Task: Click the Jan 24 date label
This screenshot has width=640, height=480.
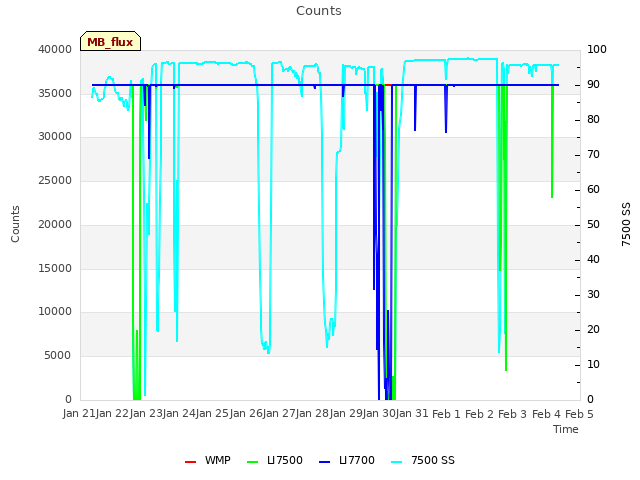Action: (x=180, y=414)
